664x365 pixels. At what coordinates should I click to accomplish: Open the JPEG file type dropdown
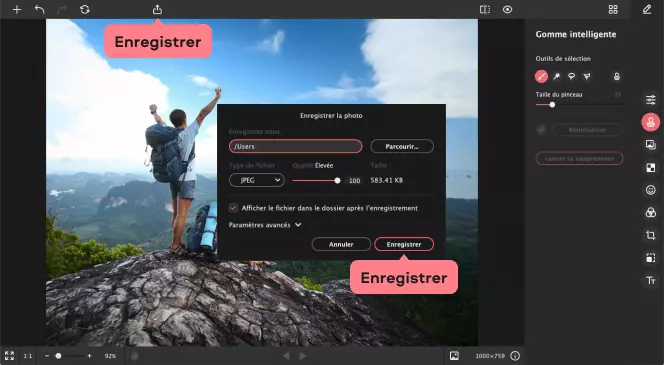257,180
